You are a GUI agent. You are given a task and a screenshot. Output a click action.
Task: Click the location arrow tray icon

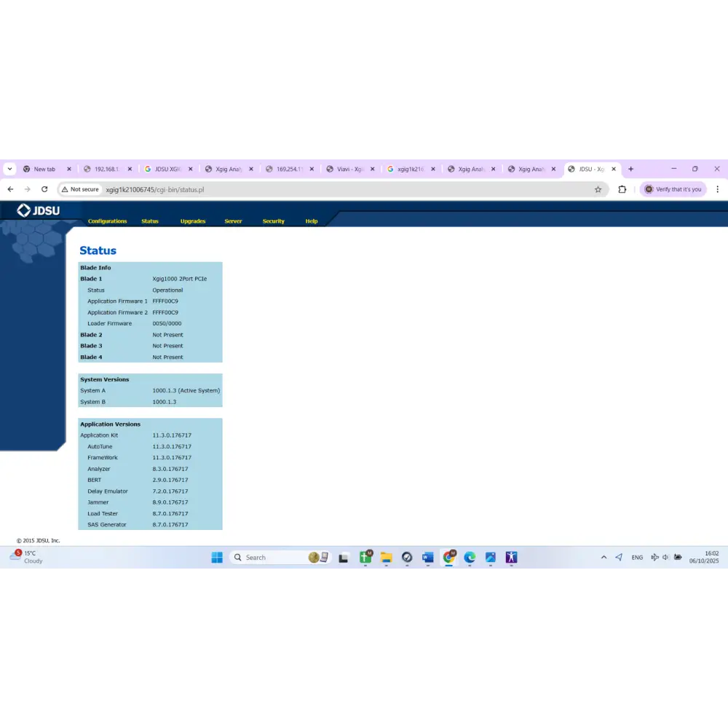(619, 557)
